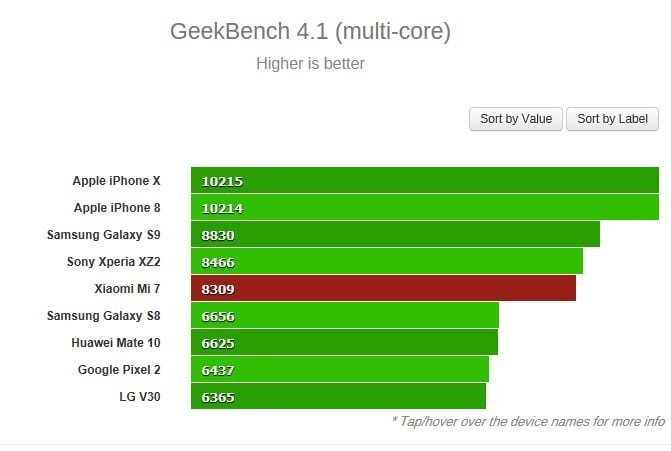The width and height of the screenshot is (671, 451).
Task: Click the Sort by Value button
Action: click(x=516, y=119)
